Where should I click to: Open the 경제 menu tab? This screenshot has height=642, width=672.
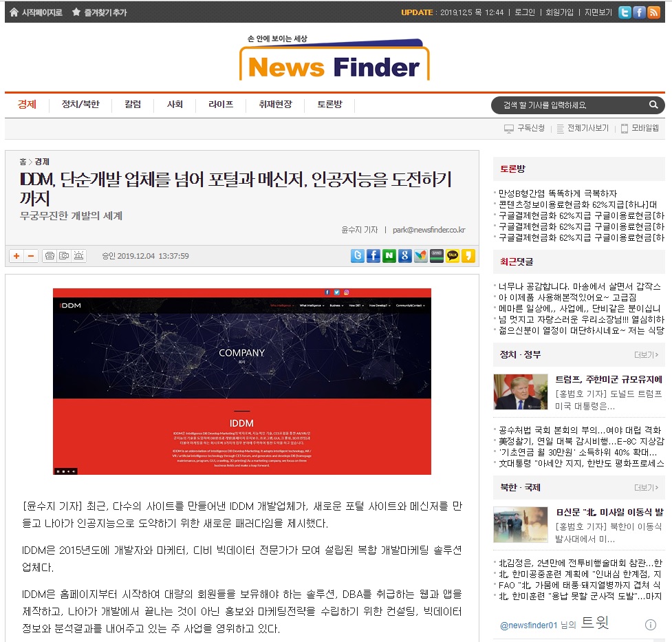tap(27, 105)
